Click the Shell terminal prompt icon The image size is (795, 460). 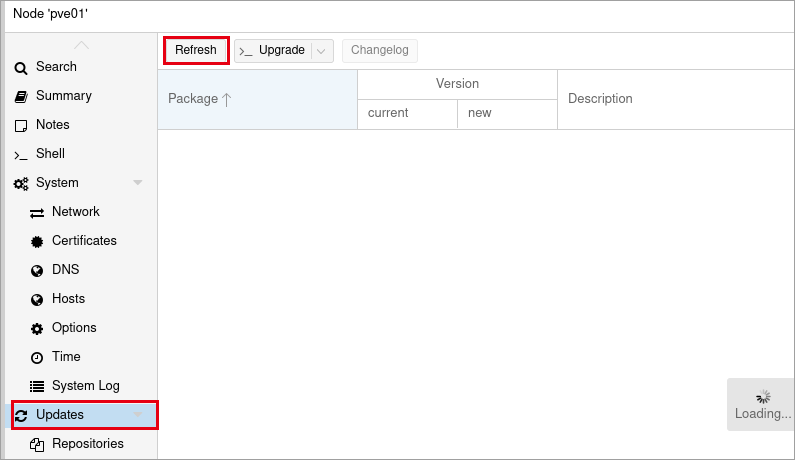(x=21, y=155)
